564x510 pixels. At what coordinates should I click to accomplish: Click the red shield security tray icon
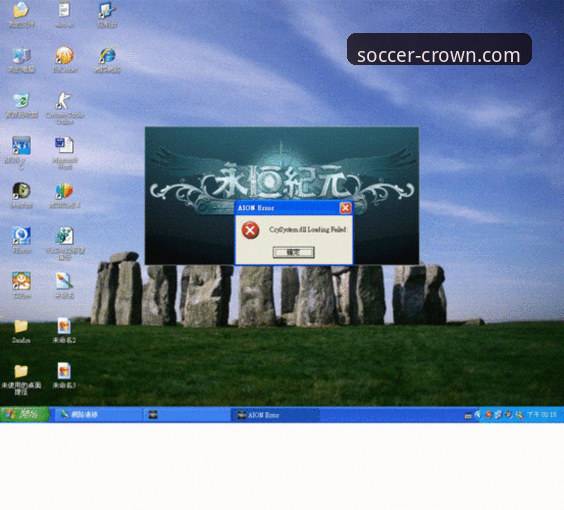[488, 415]
